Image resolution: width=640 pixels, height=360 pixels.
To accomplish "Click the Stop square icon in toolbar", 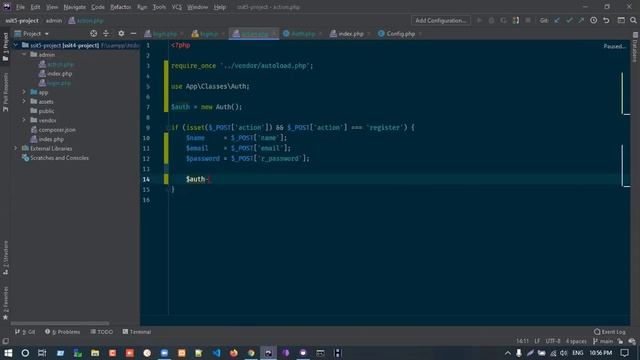I will coord(528,20).
